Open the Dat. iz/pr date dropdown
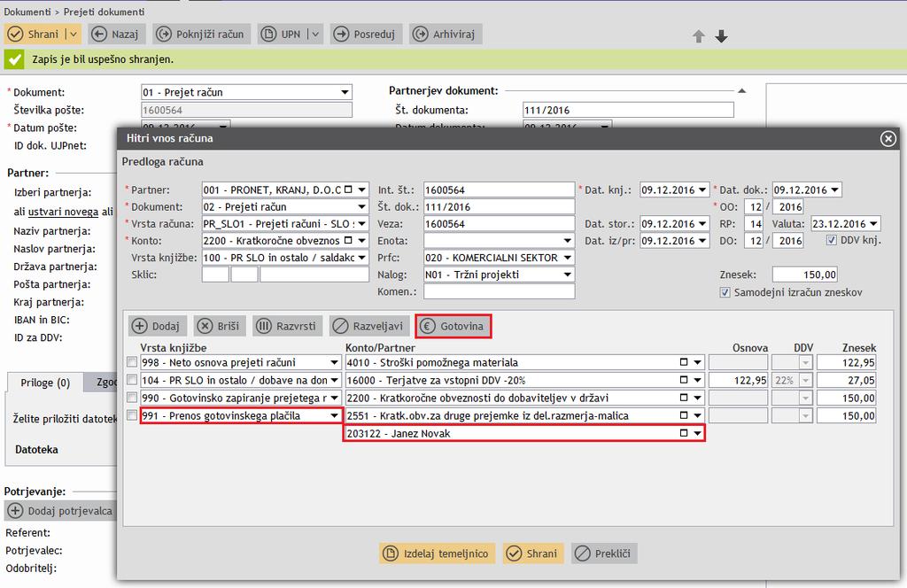This screenshot has height=588, width=907. pos(702,241)
